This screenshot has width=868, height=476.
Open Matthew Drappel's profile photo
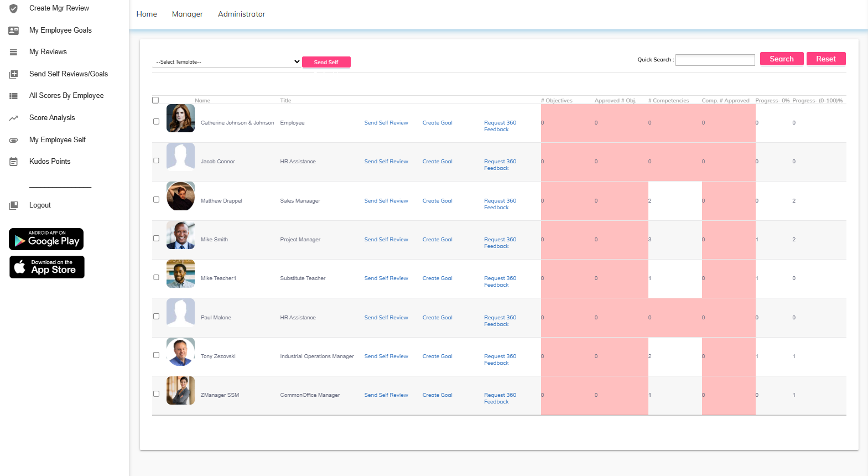click(x=180, y=196)
